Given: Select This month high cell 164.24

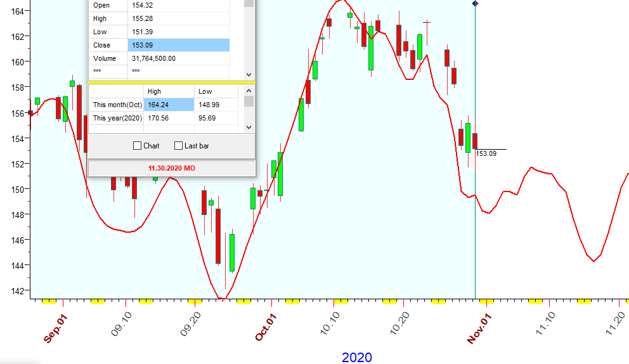Looking at the screenshot, I should coord(168,105).
